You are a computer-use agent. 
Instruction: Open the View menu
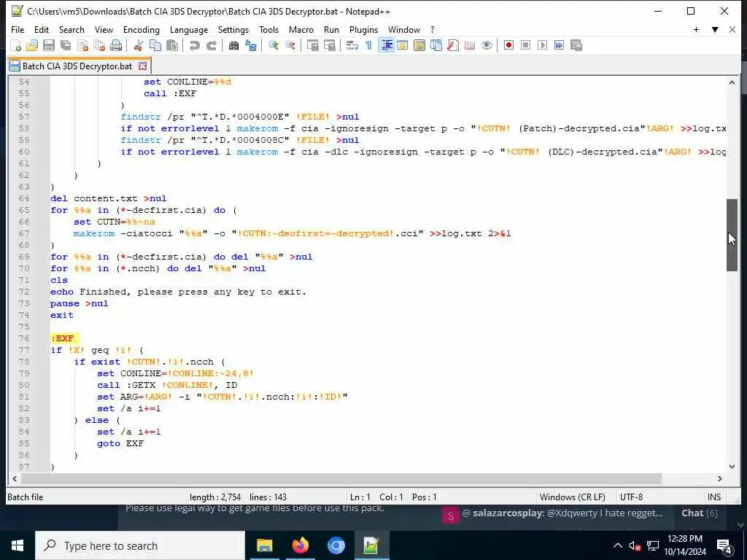[x=104, y=29]
